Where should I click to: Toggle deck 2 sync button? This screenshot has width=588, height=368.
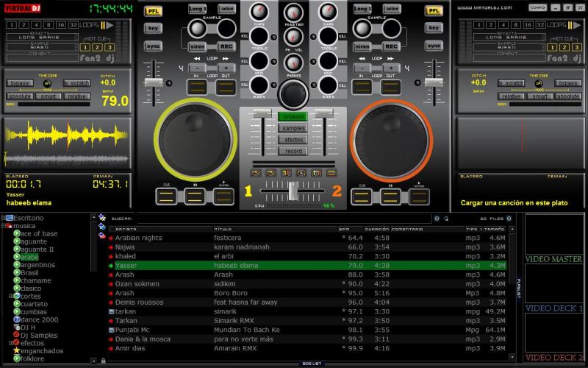point(434,46)
